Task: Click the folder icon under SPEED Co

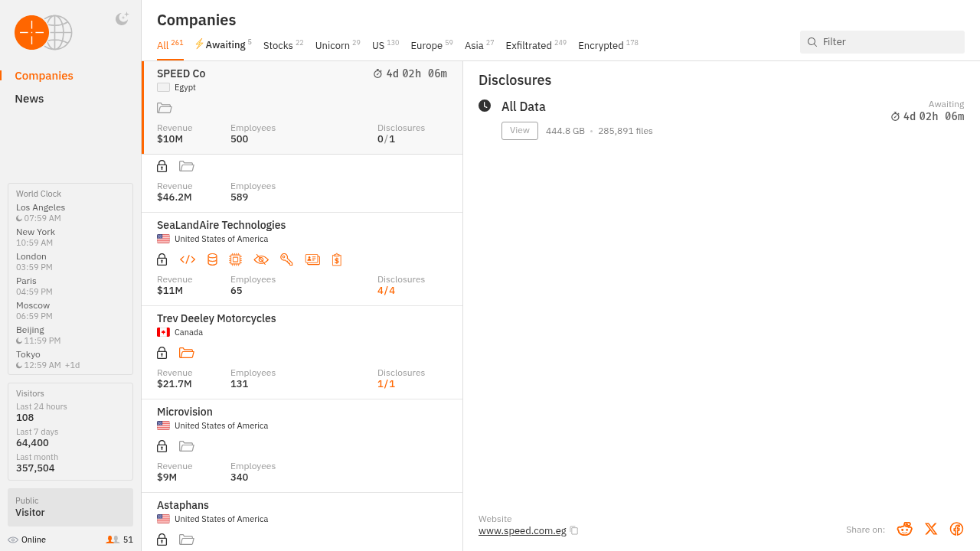Action: pos(164,108)
